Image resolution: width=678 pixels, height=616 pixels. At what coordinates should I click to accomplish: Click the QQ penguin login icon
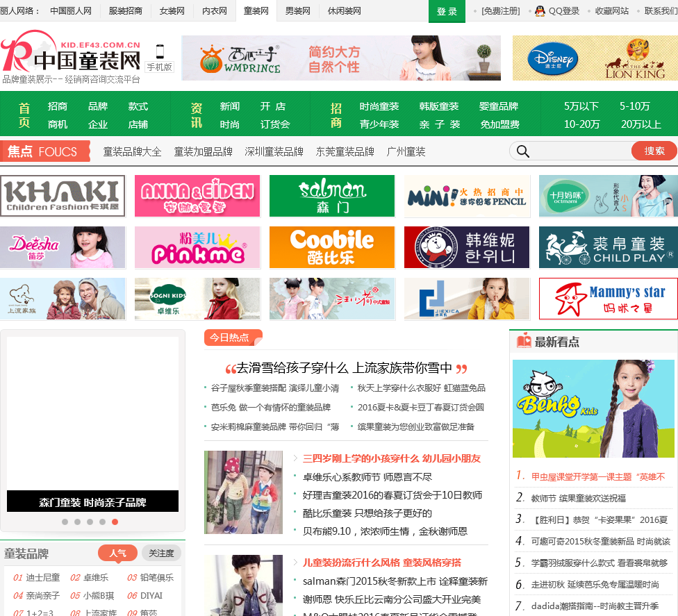click(540, 11)
